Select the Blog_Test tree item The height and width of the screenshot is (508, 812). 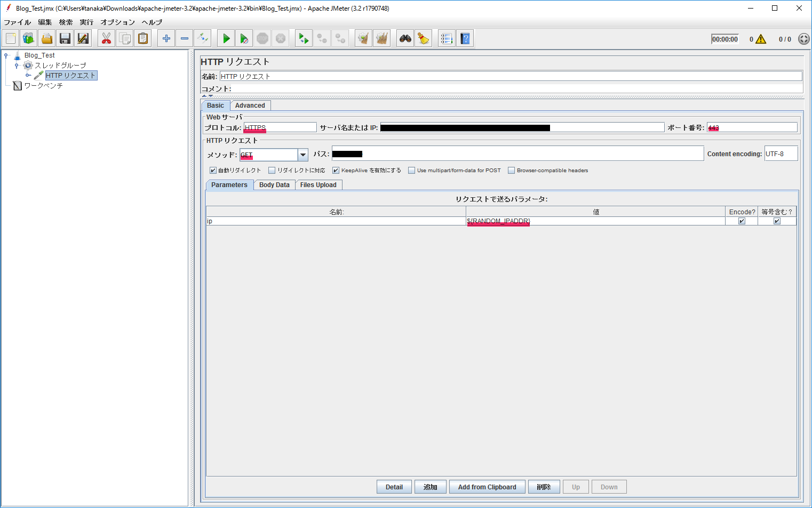(39, 55)
